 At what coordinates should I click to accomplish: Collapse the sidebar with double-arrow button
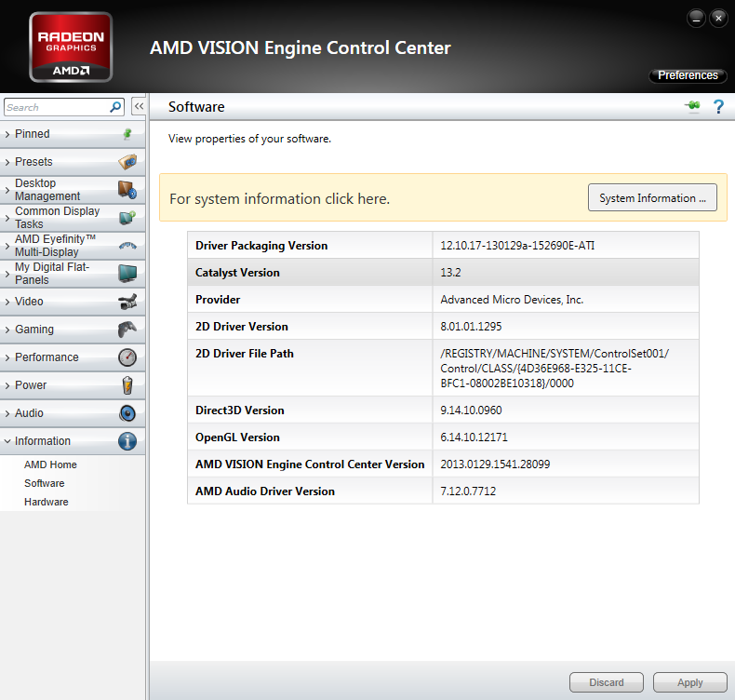click(x=139, y=106)
